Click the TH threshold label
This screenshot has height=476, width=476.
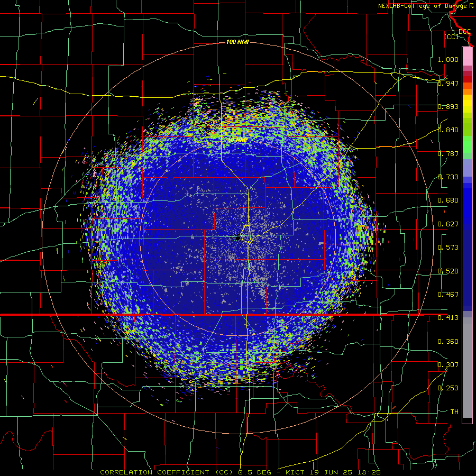coord(454,412)
